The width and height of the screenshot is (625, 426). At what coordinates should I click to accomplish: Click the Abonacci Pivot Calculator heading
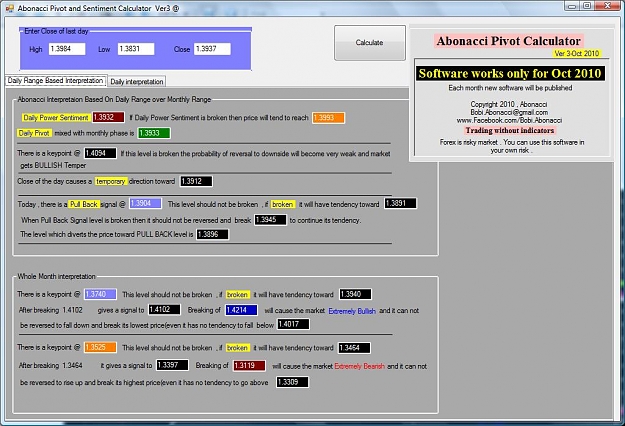[509, 41]
